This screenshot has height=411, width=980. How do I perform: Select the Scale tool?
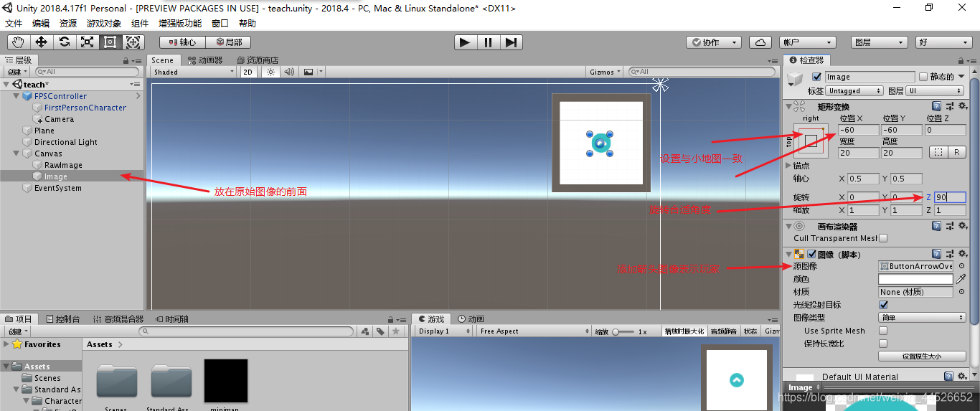[87, 42]
